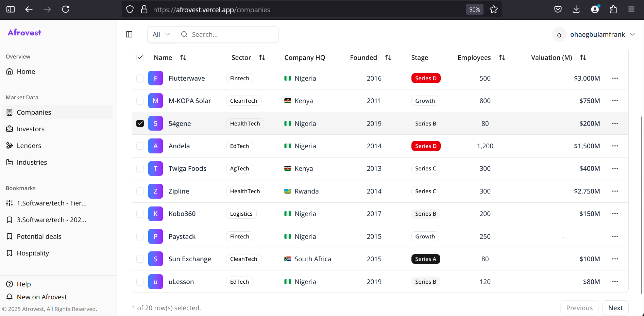The width and height of the screenshot is (644, 316).
Task: Open the Potential deals bookmark
Action: point(39,236)
